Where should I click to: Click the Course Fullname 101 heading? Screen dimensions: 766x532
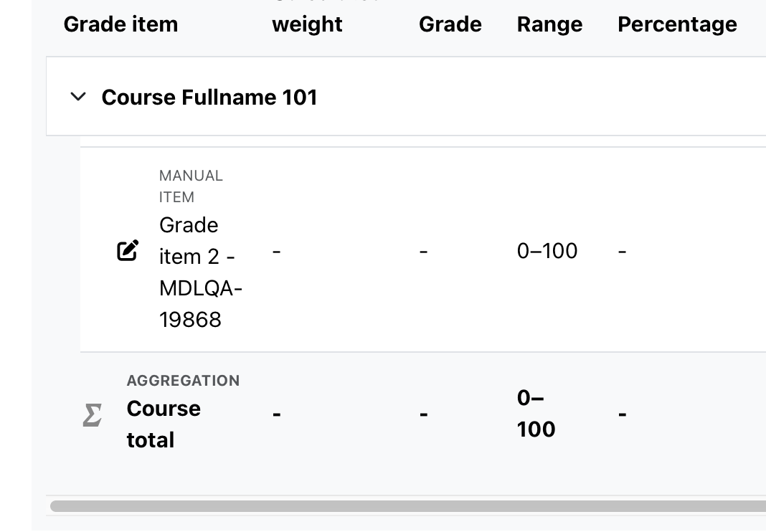[x=209, y=97]
